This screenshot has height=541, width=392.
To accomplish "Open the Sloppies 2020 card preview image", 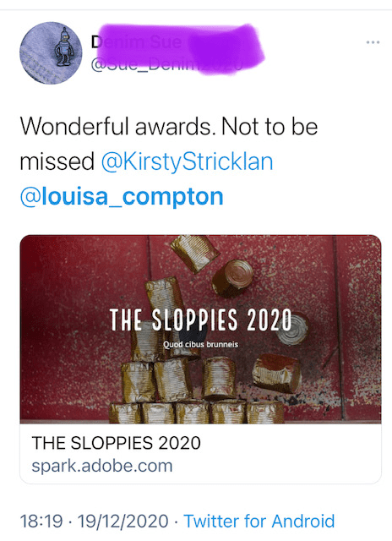I will coord(201,329).
